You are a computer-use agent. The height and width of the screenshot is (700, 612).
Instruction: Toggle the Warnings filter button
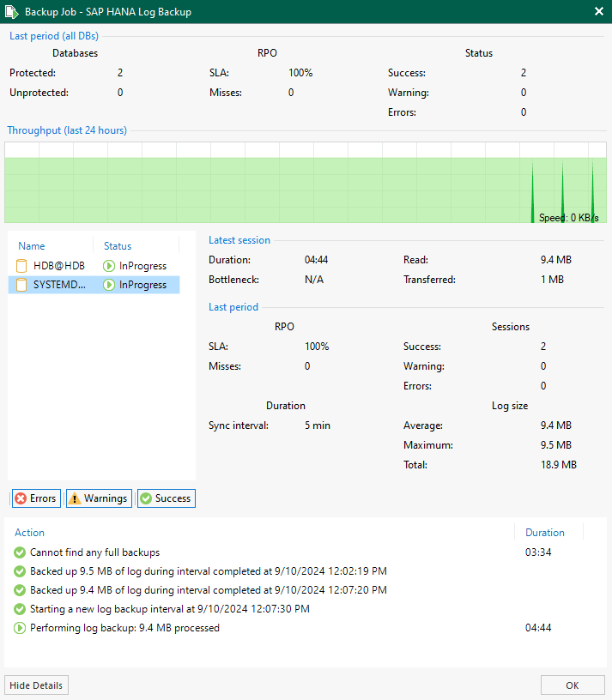[100, 498]
